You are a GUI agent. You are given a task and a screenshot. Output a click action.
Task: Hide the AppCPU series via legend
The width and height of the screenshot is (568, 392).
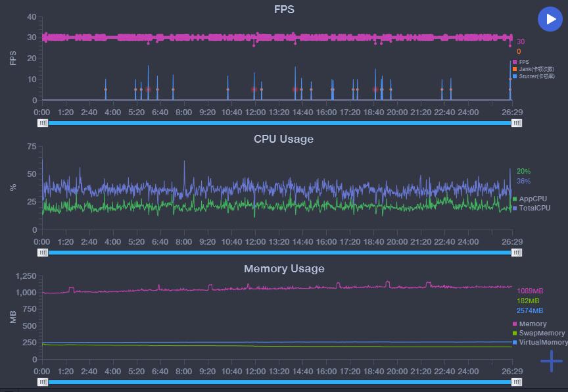pos(530,199)
